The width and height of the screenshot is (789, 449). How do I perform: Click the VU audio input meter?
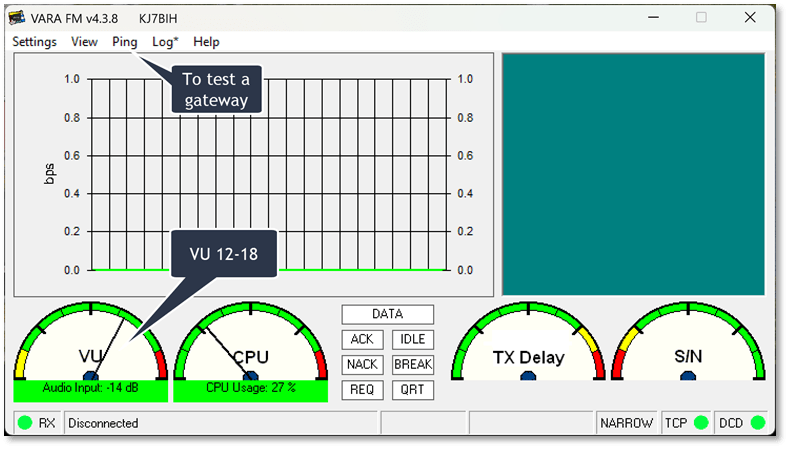[90, 350]
